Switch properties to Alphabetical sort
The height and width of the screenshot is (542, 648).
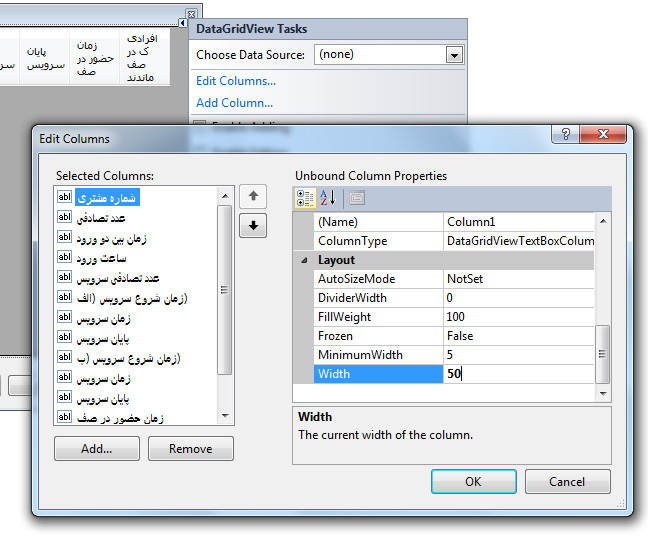[x=328, y=198]
